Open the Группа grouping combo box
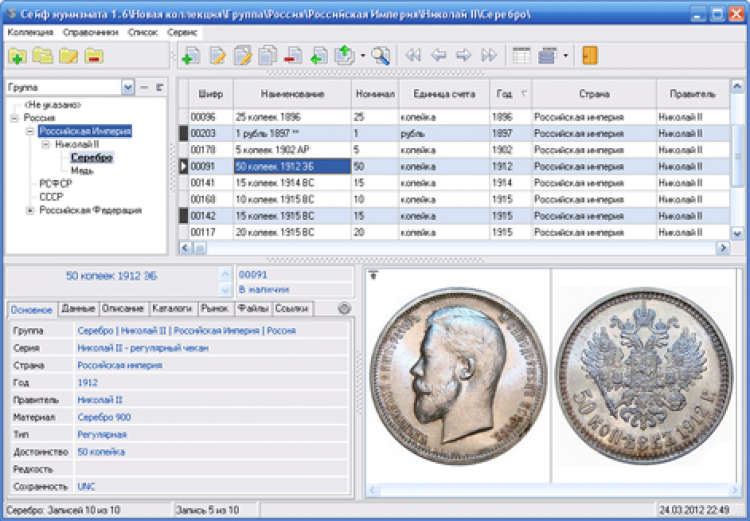 128,88
